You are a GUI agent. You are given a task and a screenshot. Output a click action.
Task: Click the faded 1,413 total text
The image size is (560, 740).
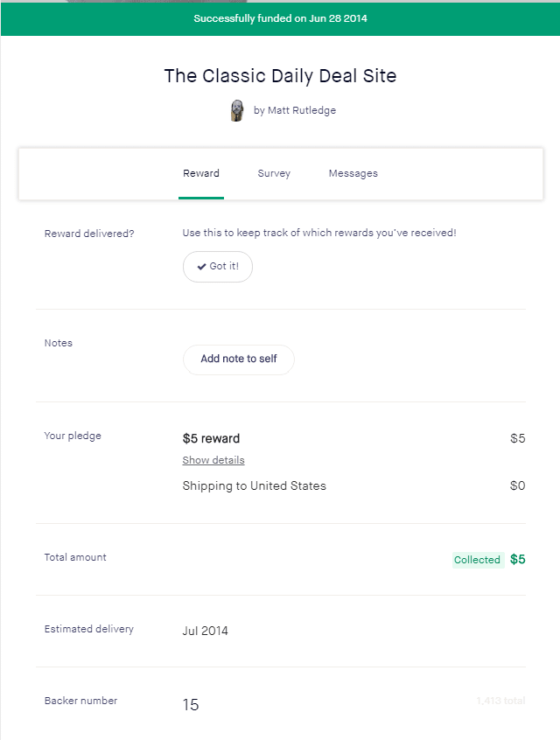(x=500, y=701)
